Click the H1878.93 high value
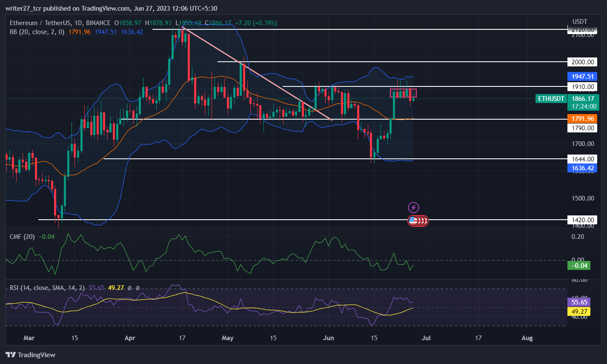Viewport: 607px width, 364px height. pos(158,23)
